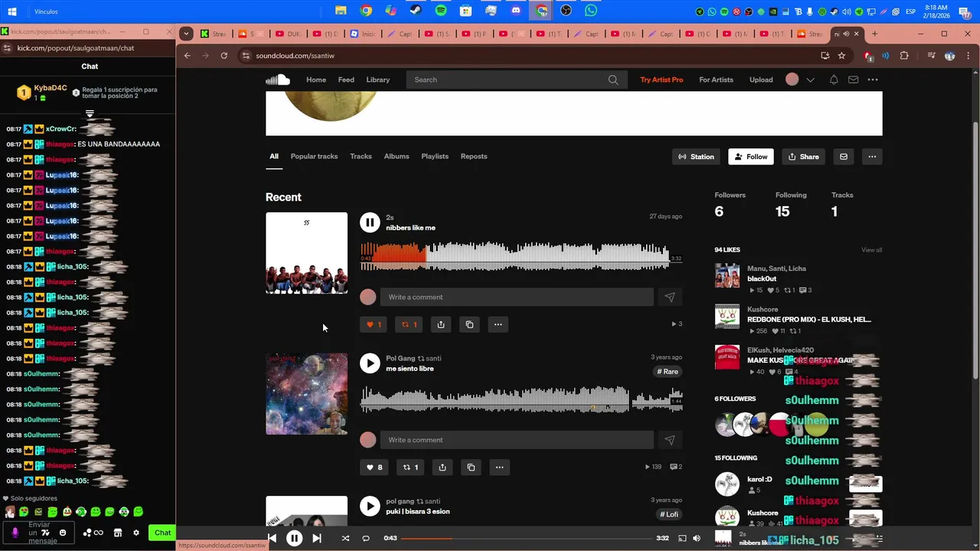The width and height of the screenshot is (980, 551).
Task: Open more options for me siento libre
Action: (x=499, y=468)
